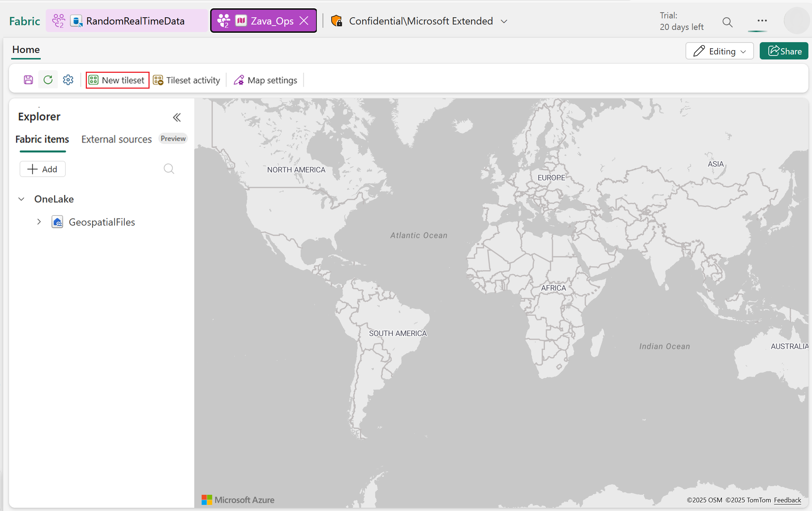Viewport: 812px width, 511px height.
Task: Click the Microsoft Azure logo on the map
Action: pyautogui.click(x=238, y=500)
